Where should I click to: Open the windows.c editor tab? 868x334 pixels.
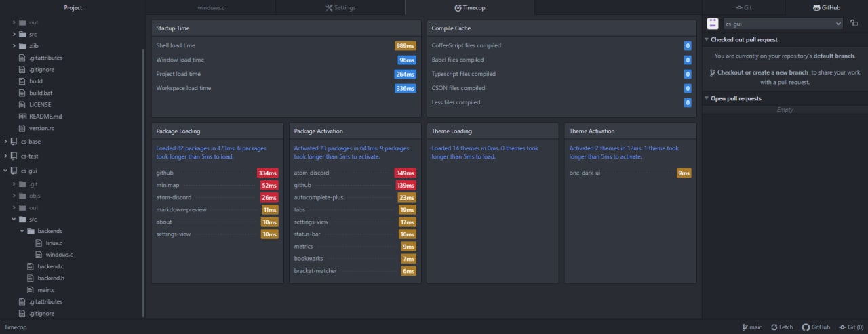(x=211, y=8)
